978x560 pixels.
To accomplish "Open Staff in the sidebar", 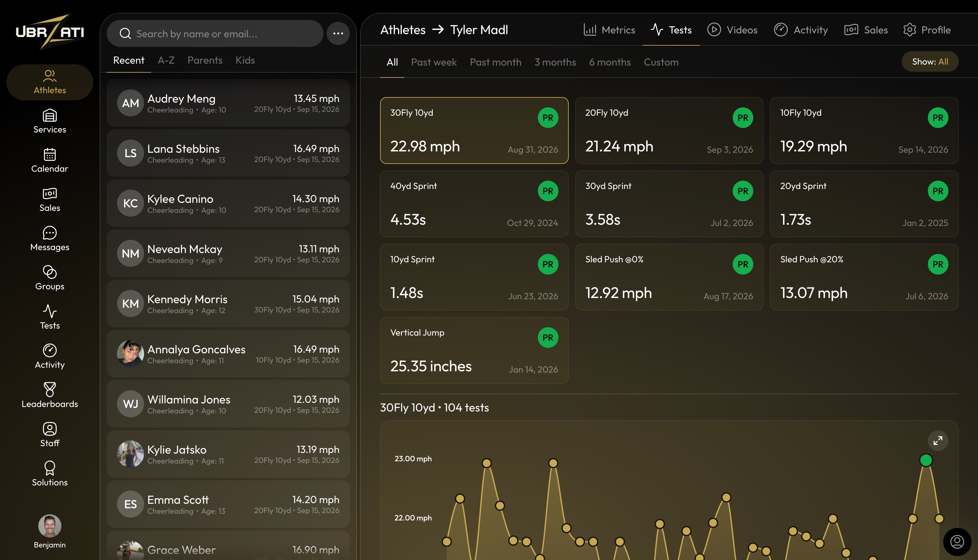I will [x=50, y=435].
